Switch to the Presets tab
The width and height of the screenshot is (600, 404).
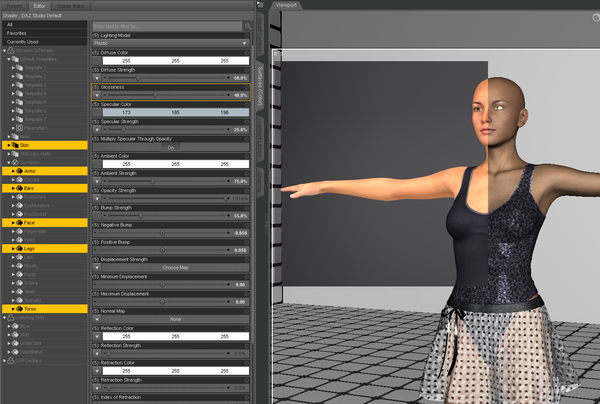[x=15, y=6]
